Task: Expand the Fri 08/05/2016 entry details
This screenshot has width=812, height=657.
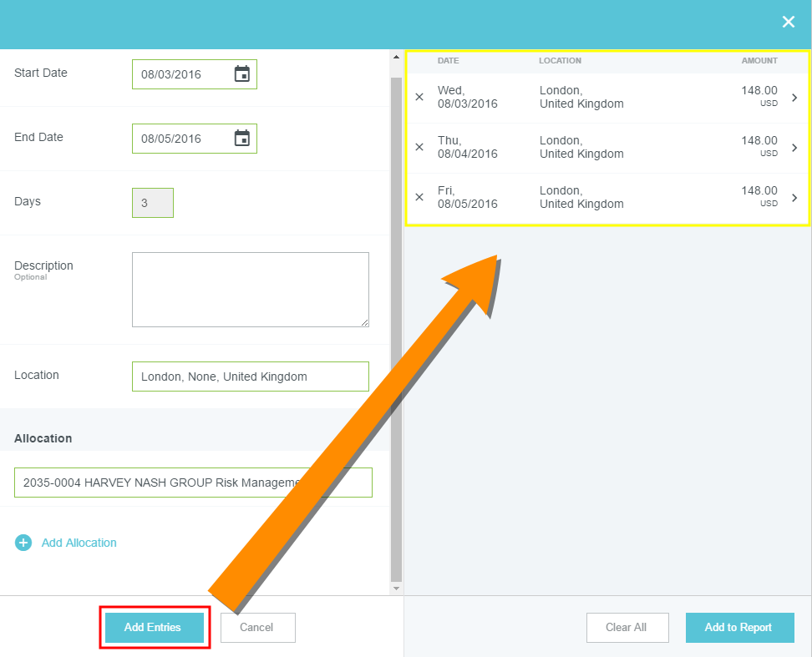Action: pyautogui.click(x=794, y=198)
